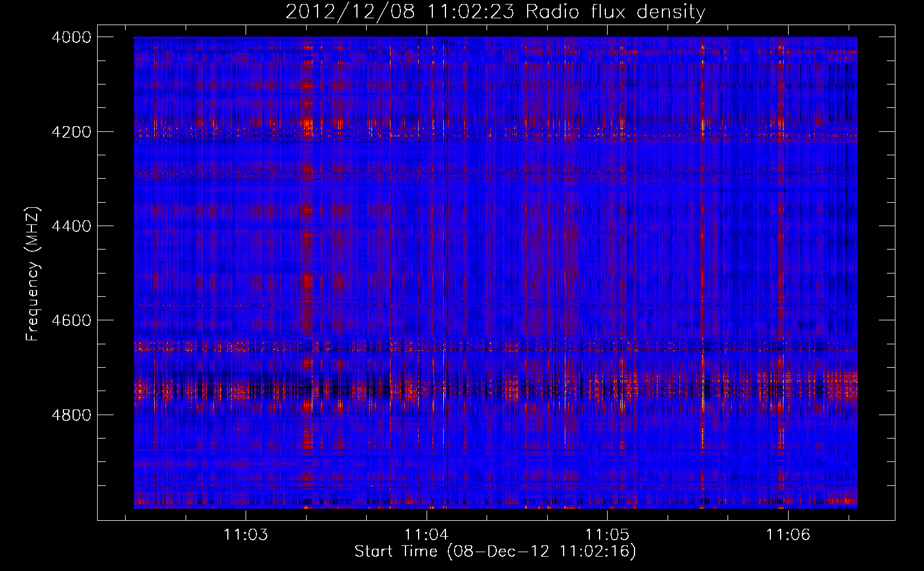Click the "Frequency (MHZ)" axis label
Viewport: 924px width, 571px height.
coord(33,274)
